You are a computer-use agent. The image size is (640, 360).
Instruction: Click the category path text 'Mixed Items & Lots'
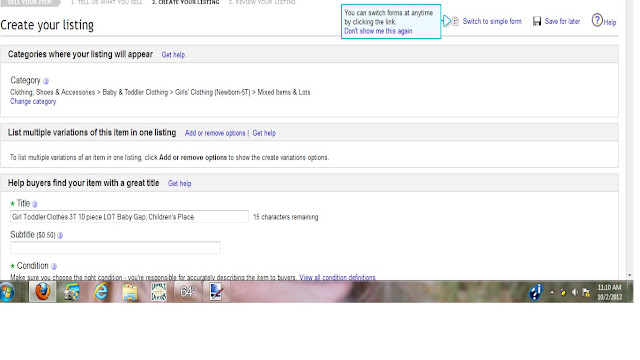tap(284, 92)
